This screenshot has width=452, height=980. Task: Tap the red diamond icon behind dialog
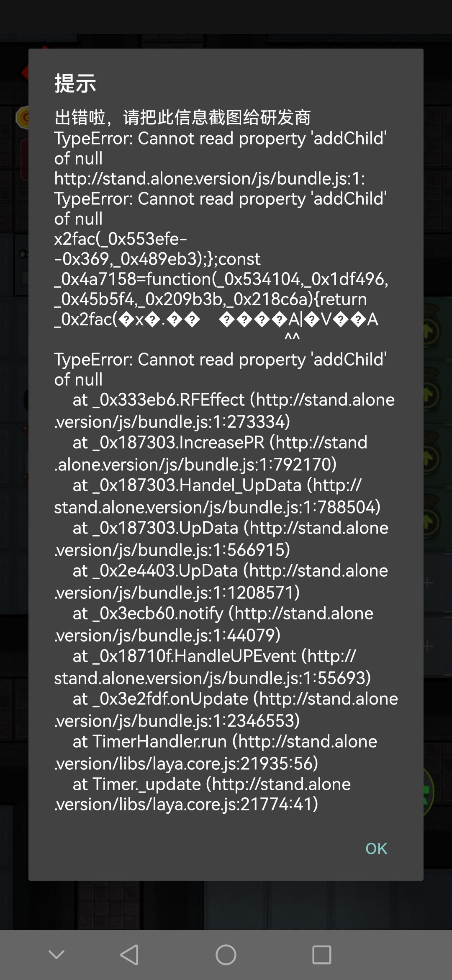[x=24, y=72]
